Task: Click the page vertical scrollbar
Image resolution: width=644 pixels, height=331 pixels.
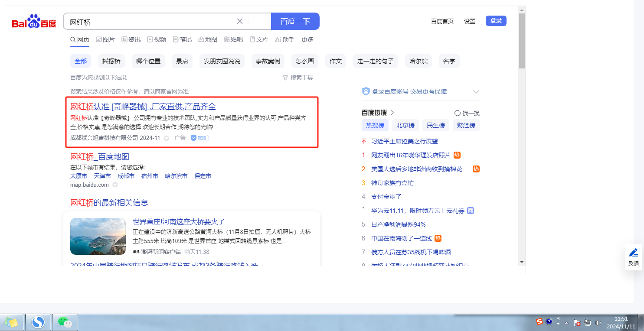Action: point(522,41)
